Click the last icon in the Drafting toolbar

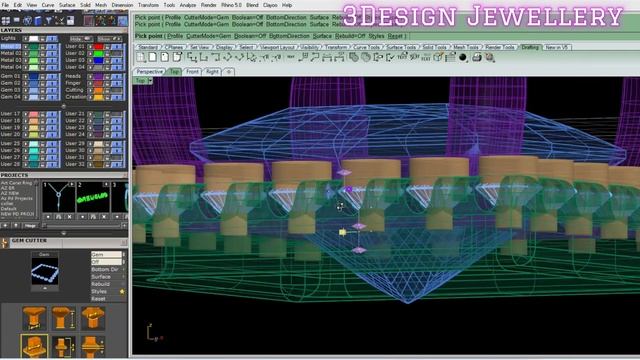click(x=490, y=58)
